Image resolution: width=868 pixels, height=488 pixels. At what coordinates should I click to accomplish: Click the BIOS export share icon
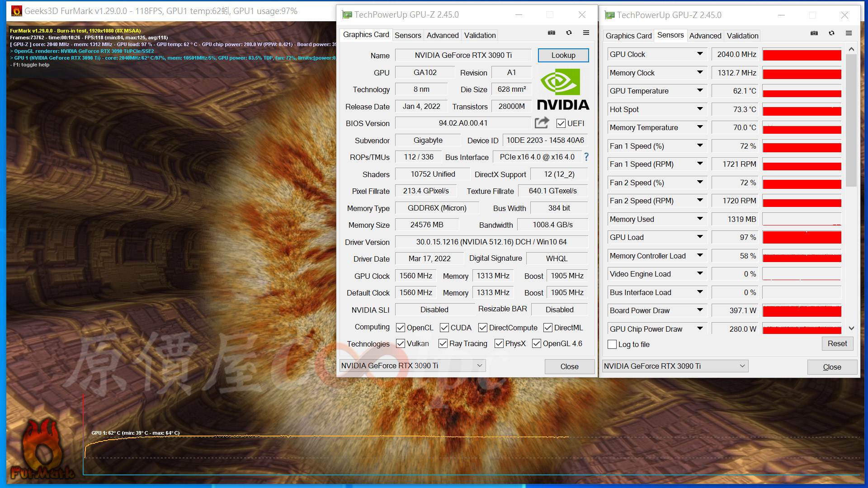point(542,122)
